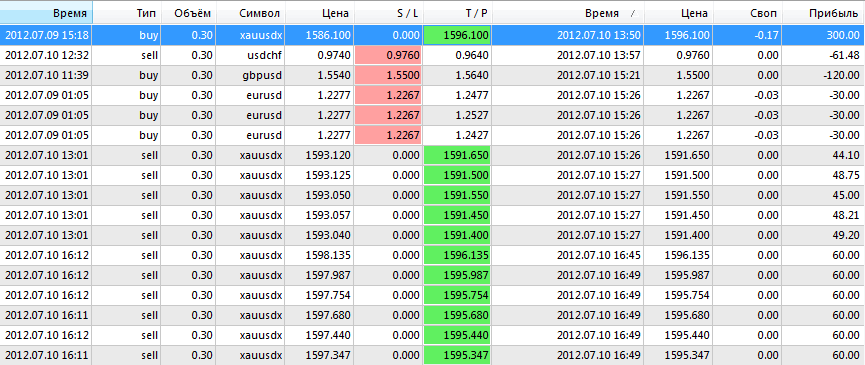This screenshot has height=365, width=865.
Task: Click the open price 1593.057
Action: [327, 215]
